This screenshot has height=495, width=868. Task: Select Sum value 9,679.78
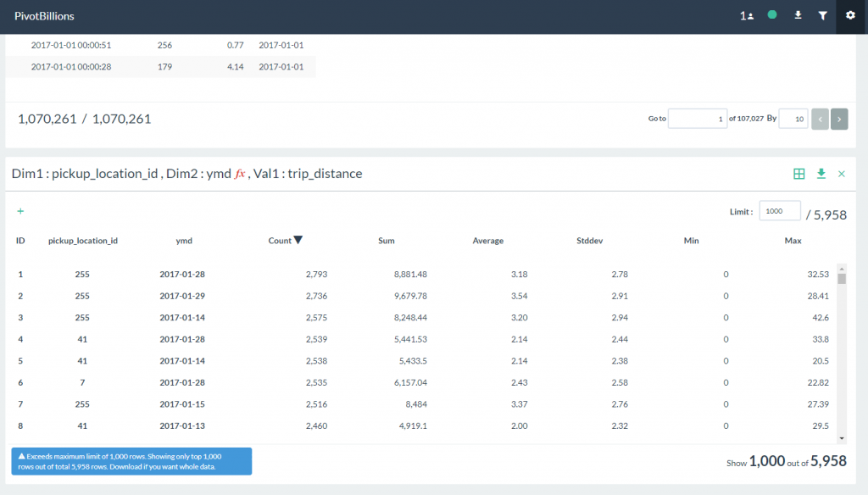coord(410,296)
